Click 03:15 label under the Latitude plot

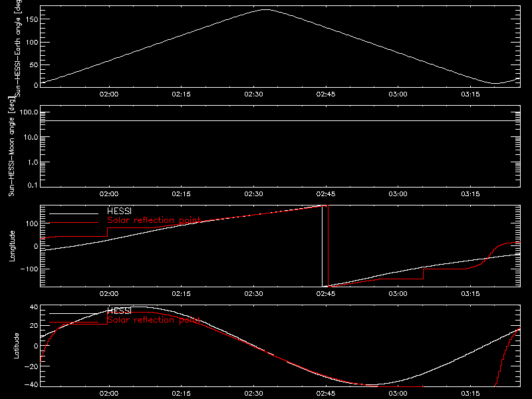470,394
